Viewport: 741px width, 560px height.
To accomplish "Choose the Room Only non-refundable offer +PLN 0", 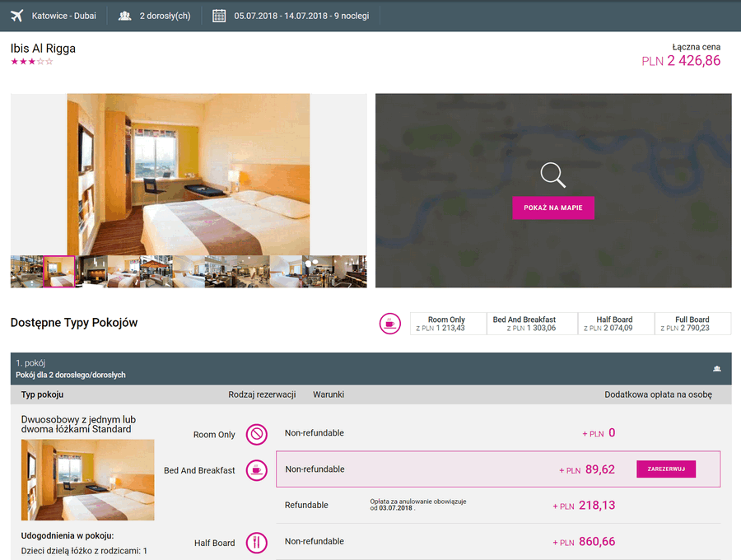I will click(x=498, y=433).
